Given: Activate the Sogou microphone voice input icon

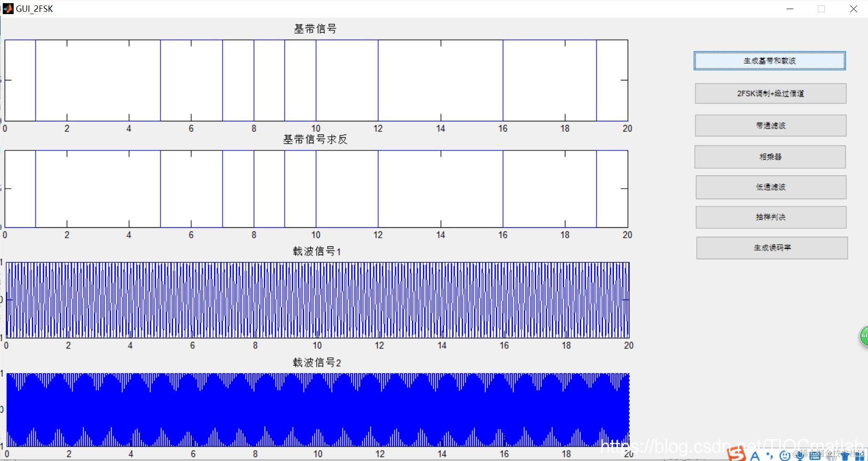Looking at the screenshot, I should point(800,456).
